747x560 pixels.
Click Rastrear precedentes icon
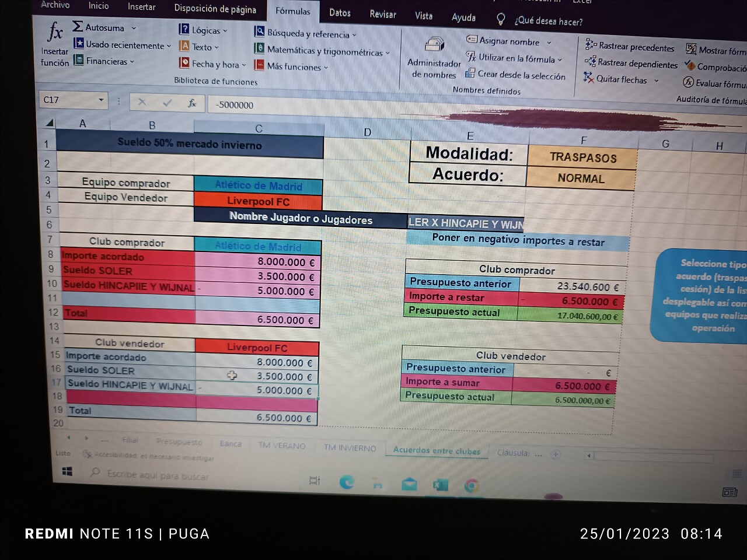pos(591,45)
